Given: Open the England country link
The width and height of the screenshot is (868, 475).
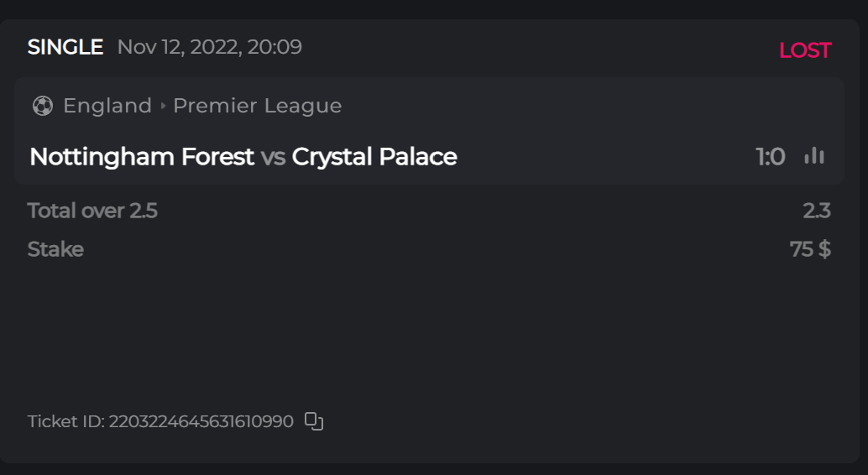Looking at the screenshot, I should [107, 106].
